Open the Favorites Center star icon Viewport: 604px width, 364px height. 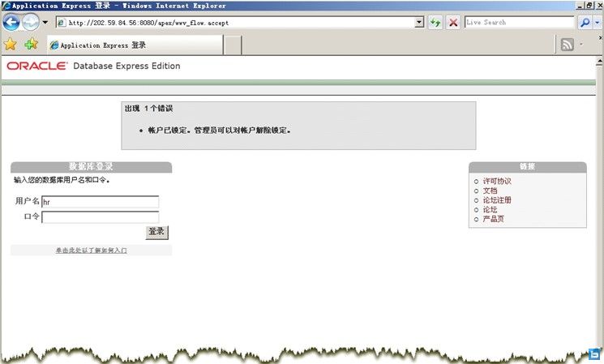click(10, 45)
